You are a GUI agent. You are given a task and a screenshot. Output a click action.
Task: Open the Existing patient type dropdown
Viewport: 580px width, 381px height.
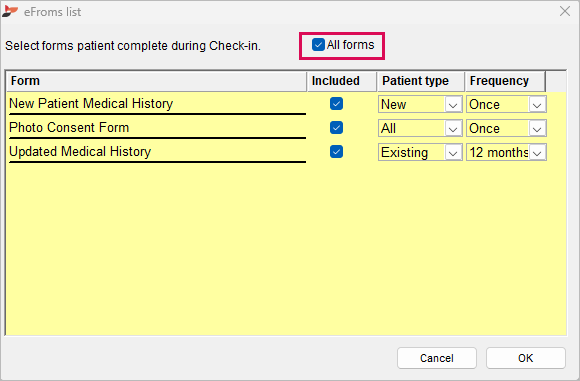click(420, 152)
